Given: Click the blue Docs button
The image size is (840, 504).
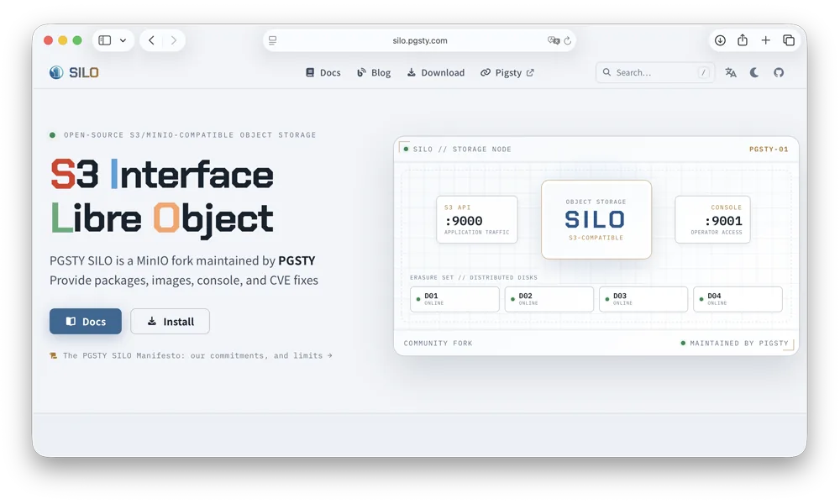Looking at the screenshot, I should click(x=86, y=322).
